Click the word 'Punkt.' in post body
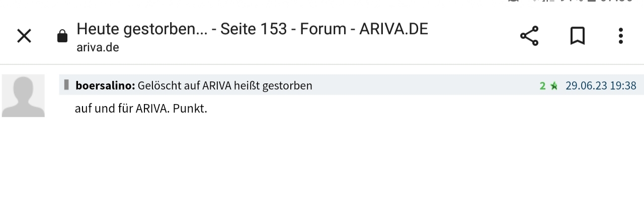644x206 pixels. point(190,109)
